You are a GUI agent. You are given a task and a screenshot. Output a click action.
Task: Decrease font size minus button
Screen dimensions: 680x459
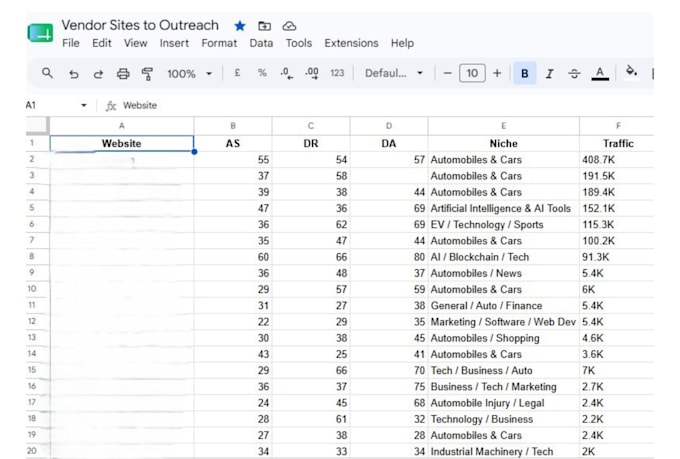pyautogui.click(x=448, y=73)
